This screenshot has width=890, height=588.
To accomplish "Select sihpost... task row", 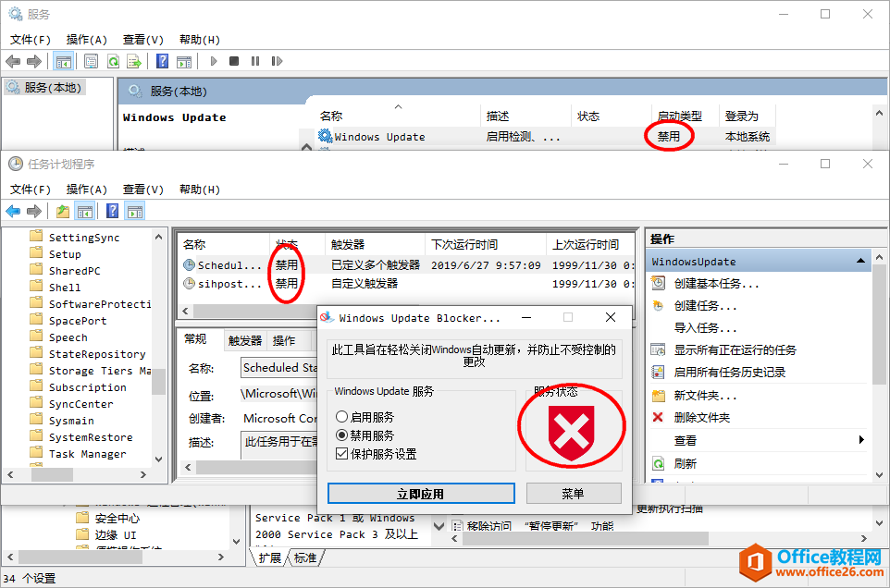I will point(406,284).
